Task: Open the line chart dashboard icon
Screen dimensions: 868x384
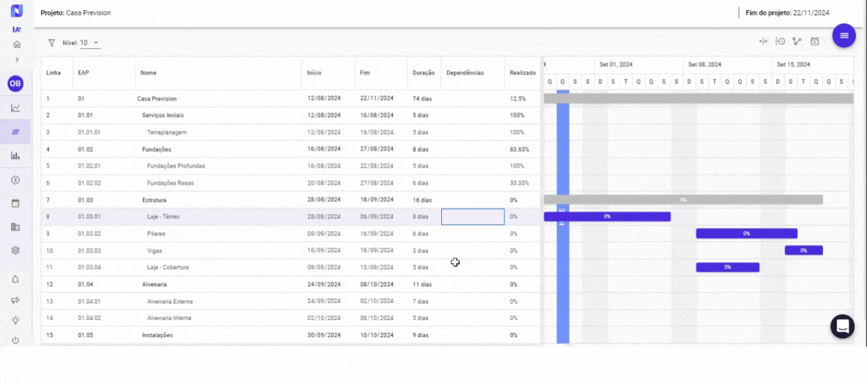Action: click(16, 108)
